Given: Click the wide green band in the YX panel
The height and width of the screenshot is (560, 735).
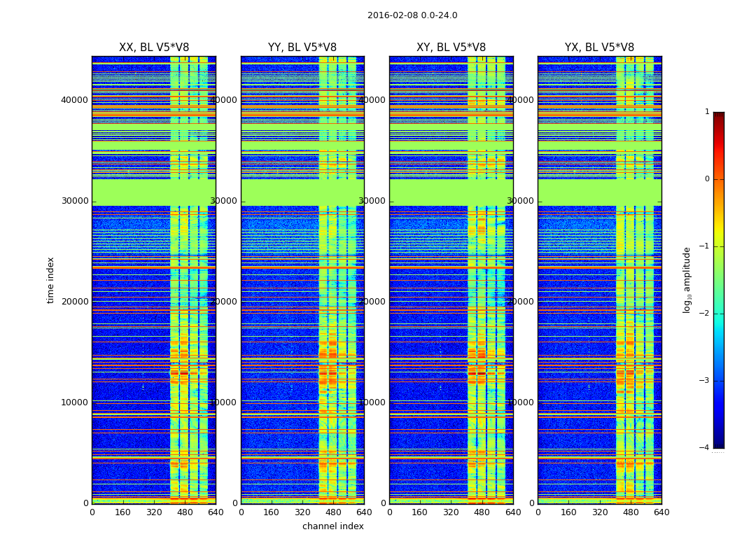Looking at the screenshot, I should [x=599, y=192].
